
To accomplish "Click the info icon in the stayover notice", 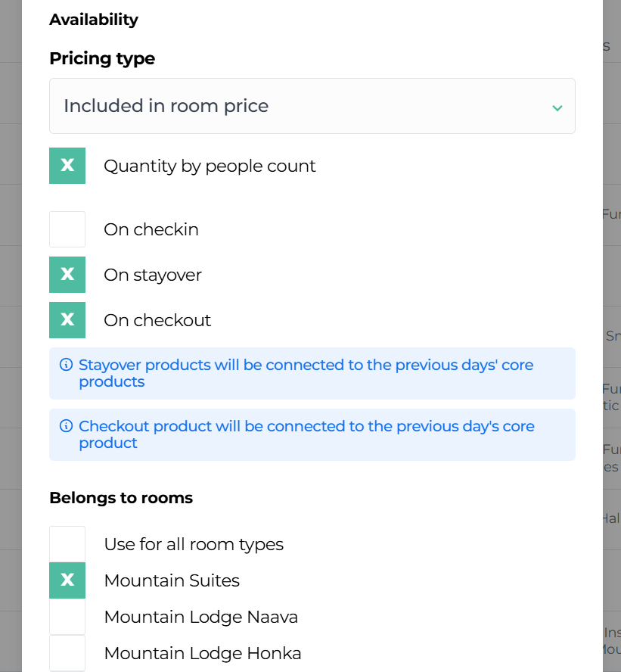I will click(66, 365).
